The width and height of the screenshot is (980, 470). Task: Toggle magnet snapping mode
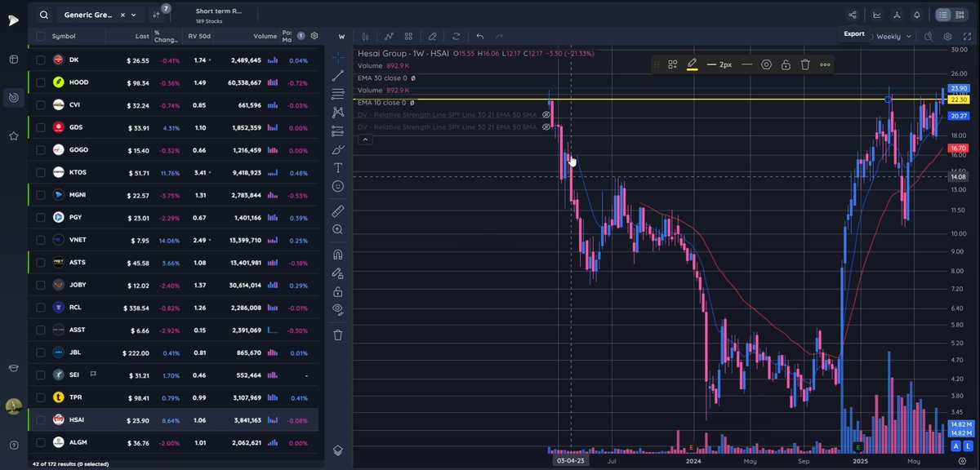point(338,254)
